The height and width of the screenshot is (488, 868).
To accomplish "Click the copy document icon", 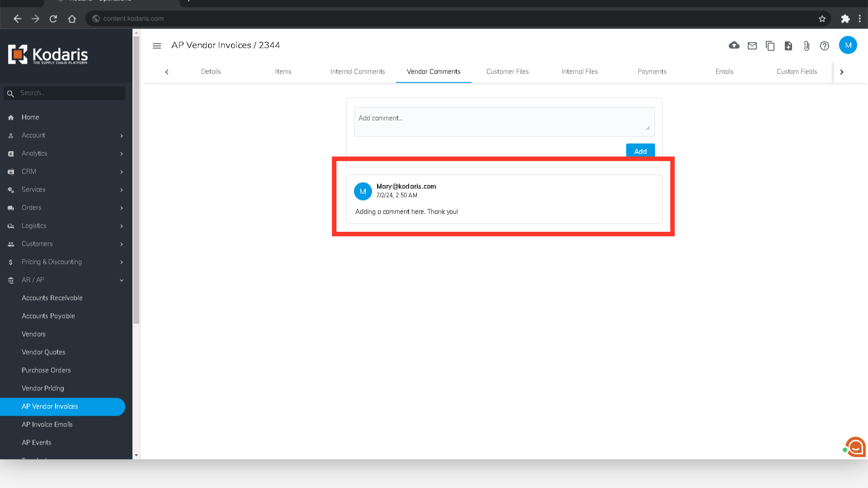I will click(x=770, y=46).
